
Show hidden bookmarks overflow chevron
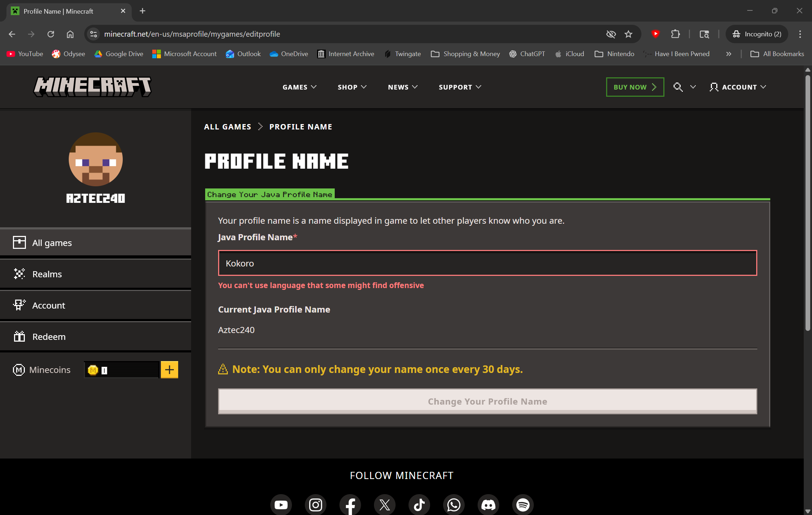click(728, 54)
